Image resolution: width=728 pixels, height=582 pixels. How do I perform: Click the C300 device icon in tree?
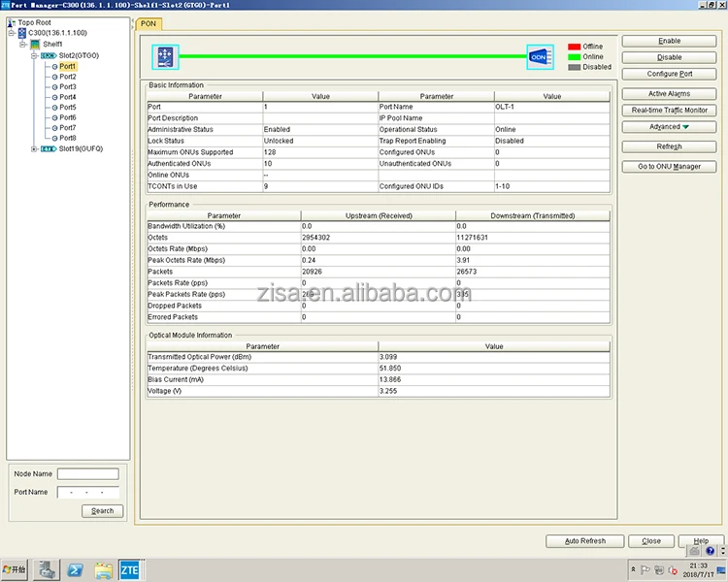point(21,33)
